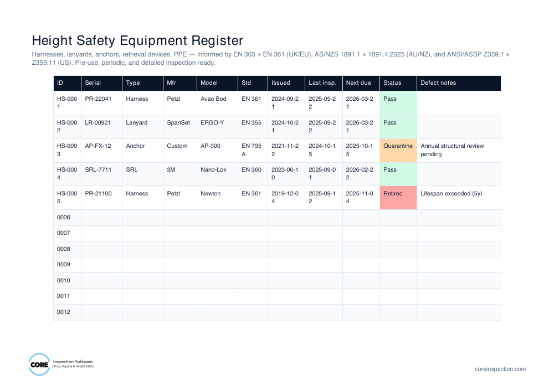Click the issued date 2019-12-04
Viewport: 554px width, 392px height.
[286, 198]
